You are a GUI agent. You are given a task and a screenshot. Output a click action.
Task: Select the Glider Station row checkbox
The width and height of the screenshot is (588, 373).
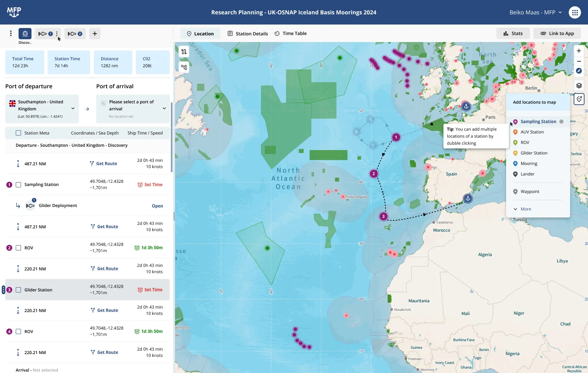pyautogui.click(x=19, y=290)
